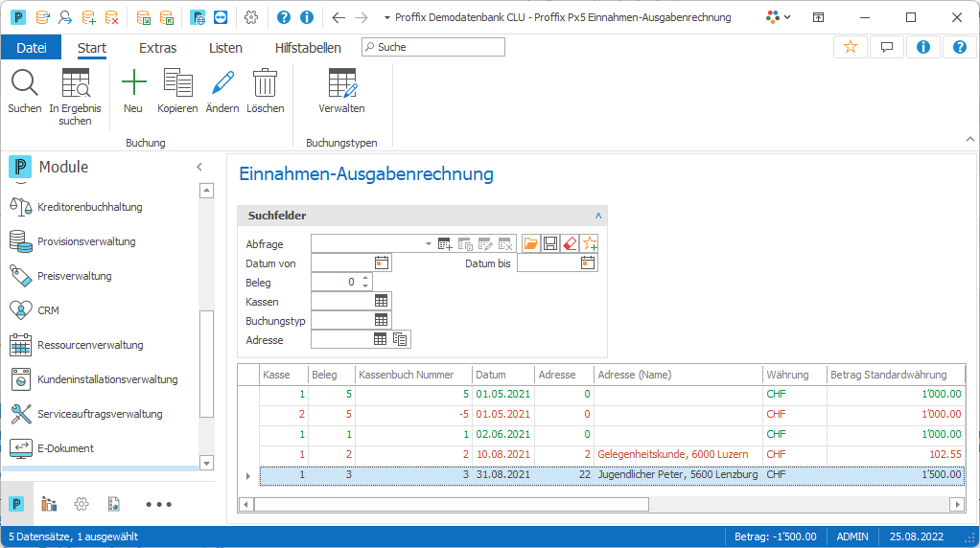Open the colored dots theme dropdown

(778, 17)
